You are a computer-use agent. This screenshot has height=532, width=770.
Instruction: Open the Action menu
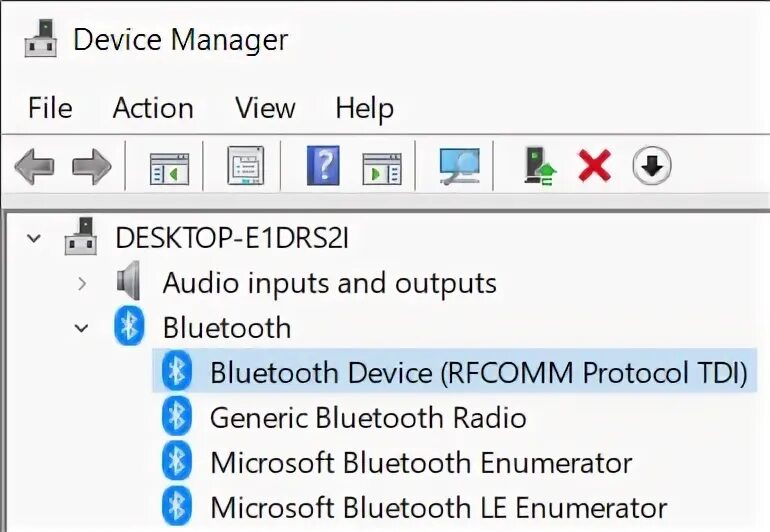153,108
